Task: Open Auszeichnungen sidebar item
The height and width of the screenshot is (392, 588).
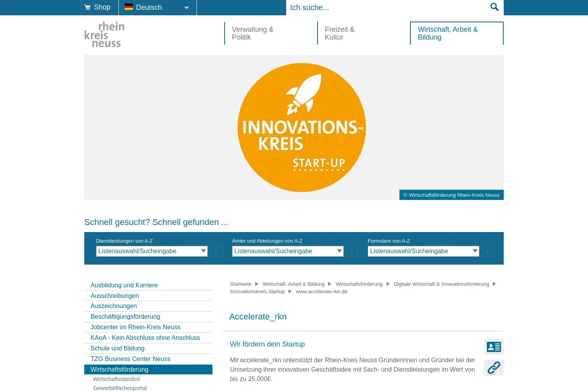Action: [x=148, y=306]
